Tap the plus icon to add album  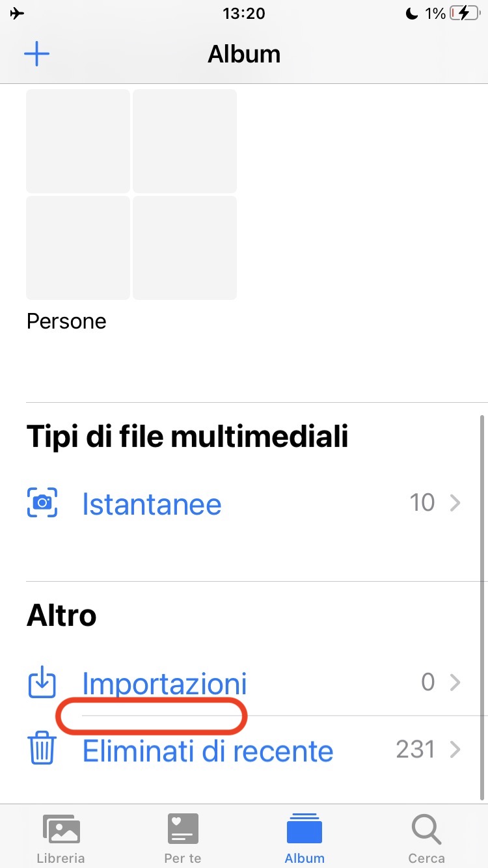point(37,54)
